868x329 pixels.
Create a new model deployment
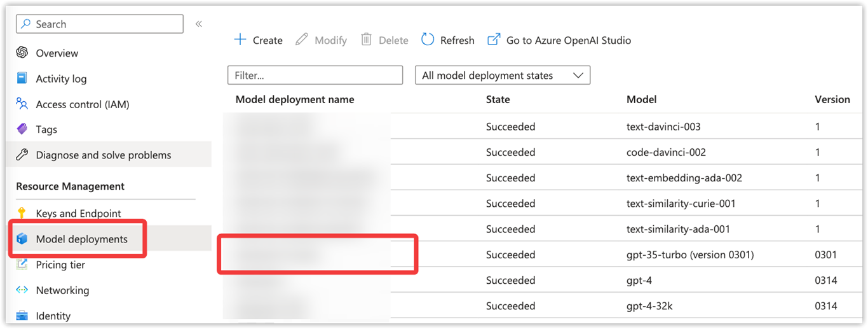click(258, 40)
